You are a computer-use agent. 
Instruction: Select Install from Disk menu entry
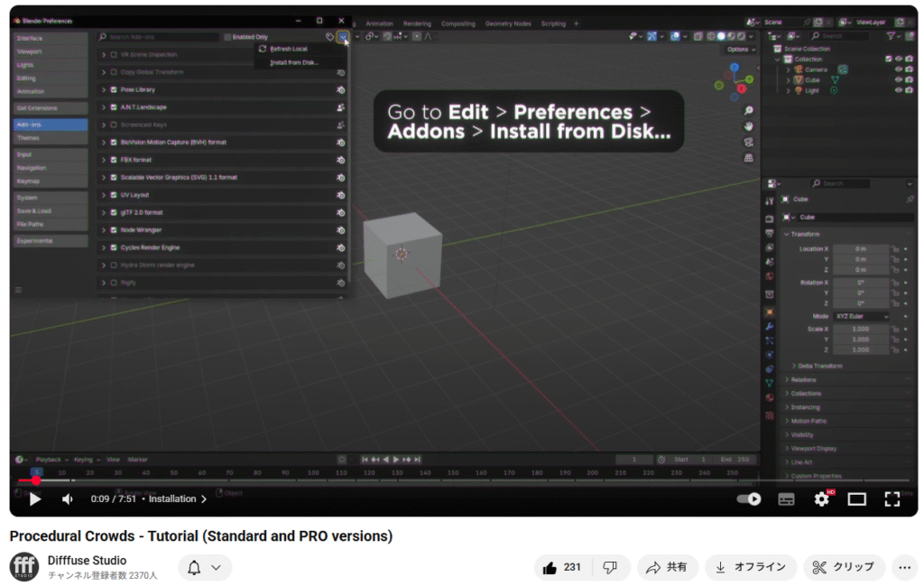coord(294,62)
